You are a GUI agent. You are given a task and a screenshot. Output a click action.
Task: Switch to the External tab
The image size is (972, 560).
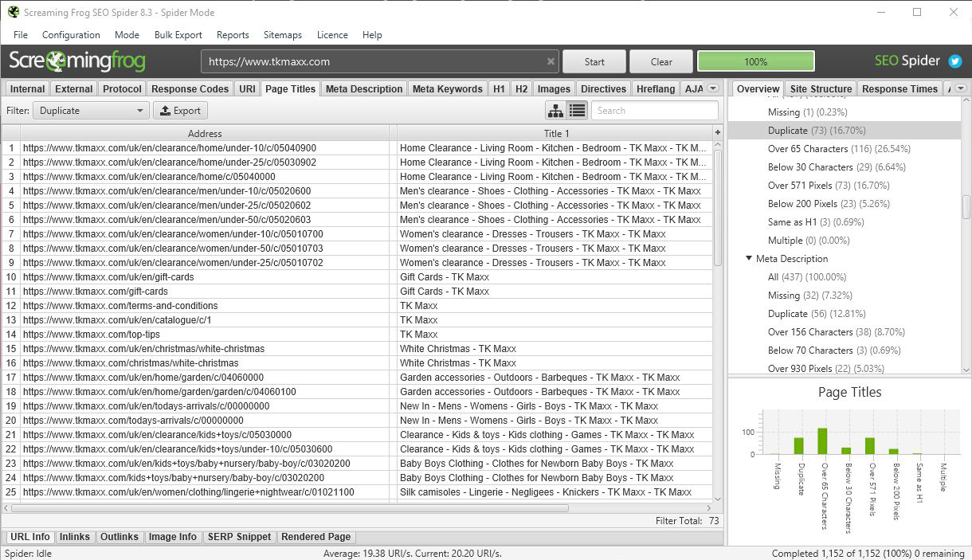coord(74,88)
